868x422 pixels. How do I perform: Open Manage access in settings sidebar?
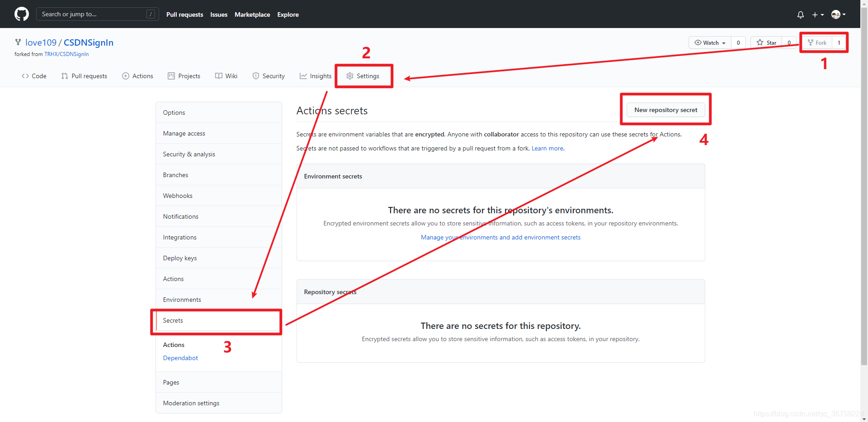(x=219, y=133)
